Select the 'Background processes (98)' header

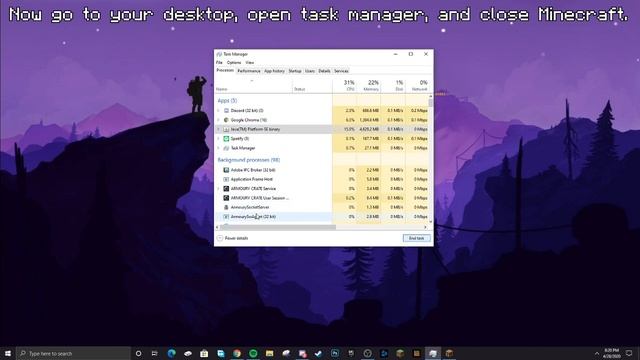point(249,160)
